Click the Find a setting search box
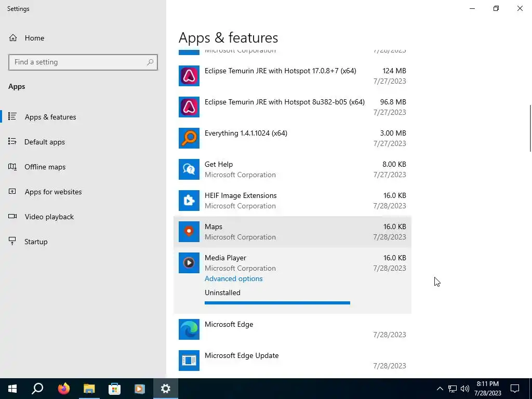This screenshot has width=532, height=399. (x=83, y=62)
